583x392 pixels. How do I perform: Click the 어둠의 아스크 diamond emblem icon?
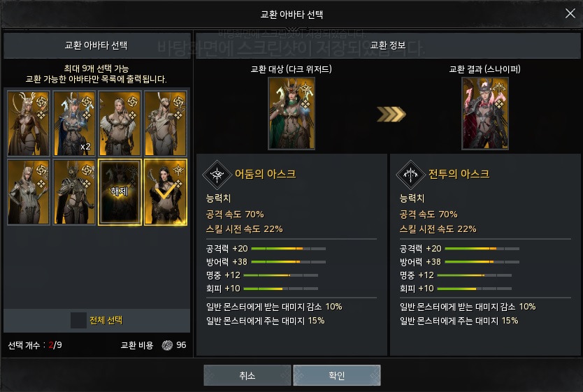[x=217, y=174]
